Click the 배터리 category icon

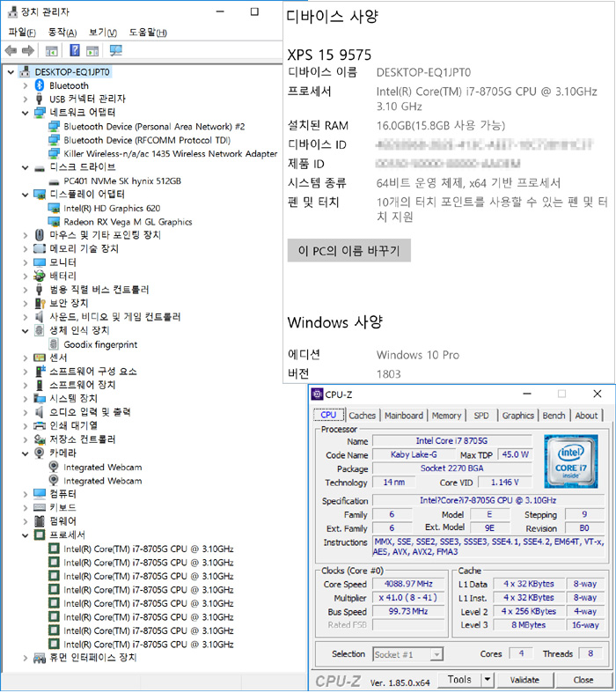(x=40, y=276)
